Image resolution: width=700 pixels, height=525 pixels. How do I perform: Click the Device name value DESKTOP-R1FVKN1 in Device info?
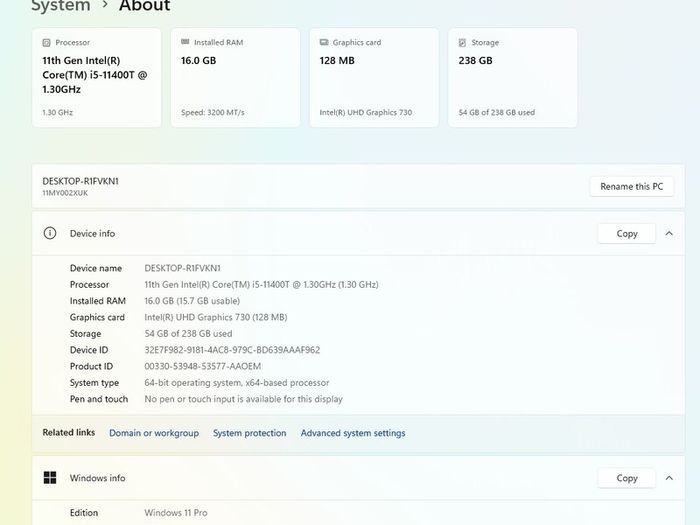183,268
